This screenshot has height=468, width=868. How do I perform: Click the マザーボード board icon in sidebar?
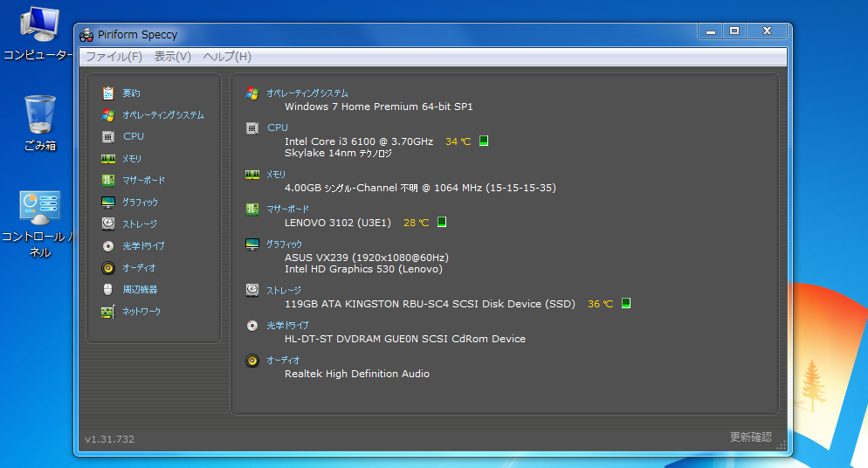tap(108, 181)
